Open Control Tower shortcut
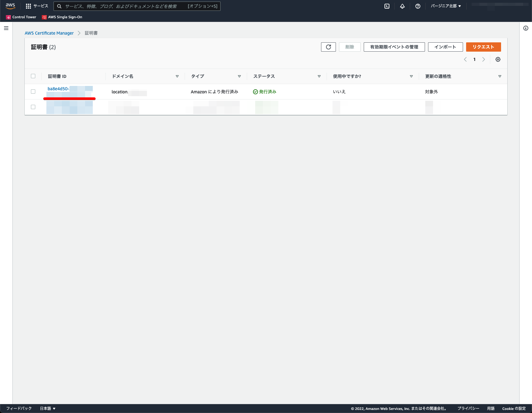This screenshot has height=413, width=532. click(21, 17)
